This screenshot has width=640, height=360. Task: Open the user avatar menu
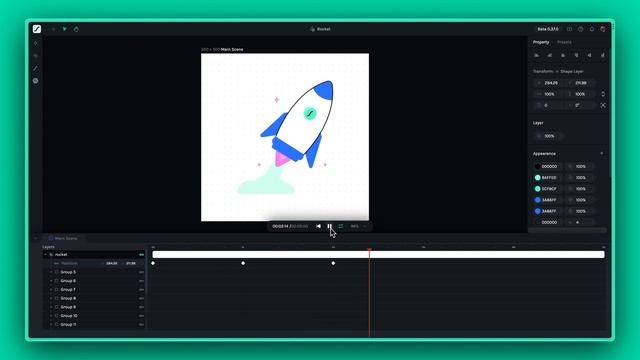click(603, 29)
